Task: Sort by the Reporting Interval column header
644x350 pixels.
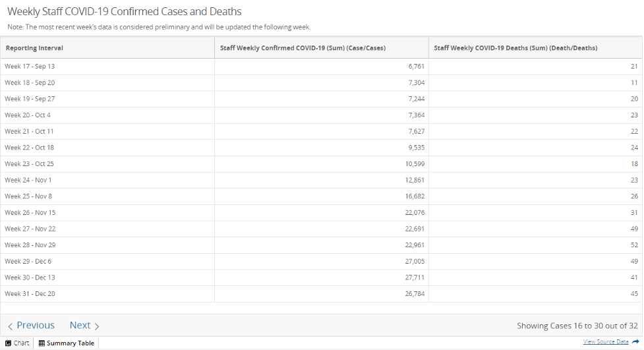Action: [34, 48]
